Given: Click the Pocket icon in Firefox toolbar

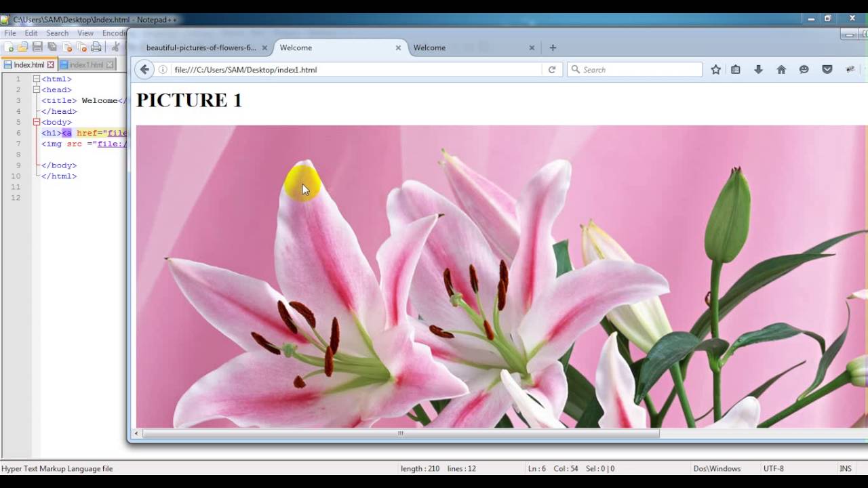Looking at the screenshot, I should point(827,70).
